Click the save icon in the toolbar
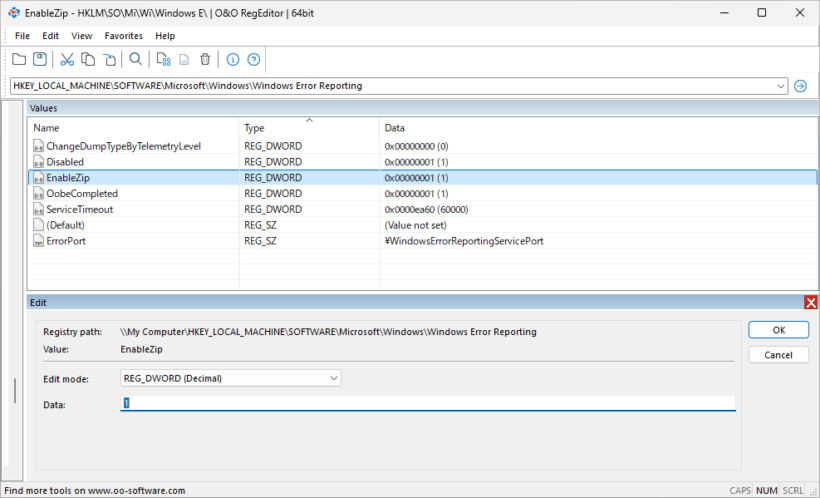This screenshot has width=820, height=498. click(40, 59)
